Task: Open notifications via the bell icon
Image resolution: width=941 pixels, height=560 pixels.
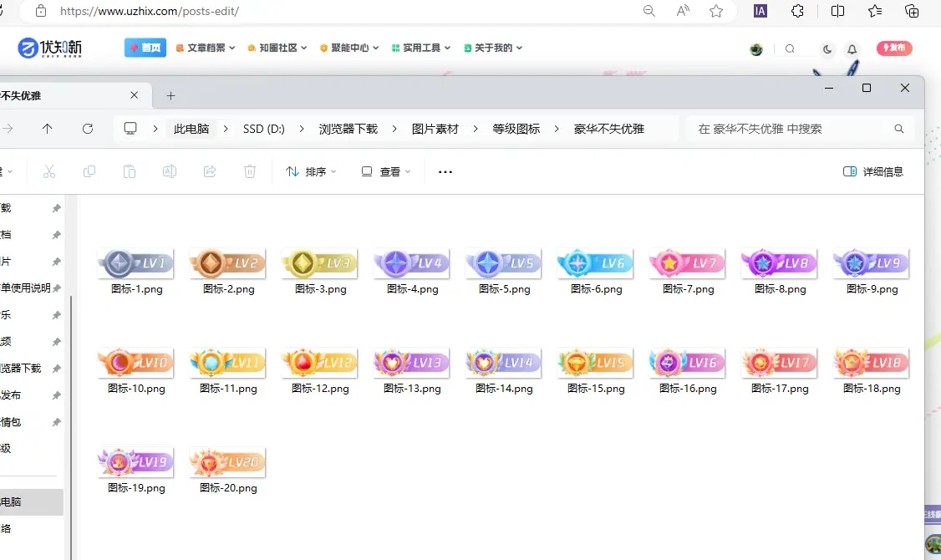Action: coord(852,50)
